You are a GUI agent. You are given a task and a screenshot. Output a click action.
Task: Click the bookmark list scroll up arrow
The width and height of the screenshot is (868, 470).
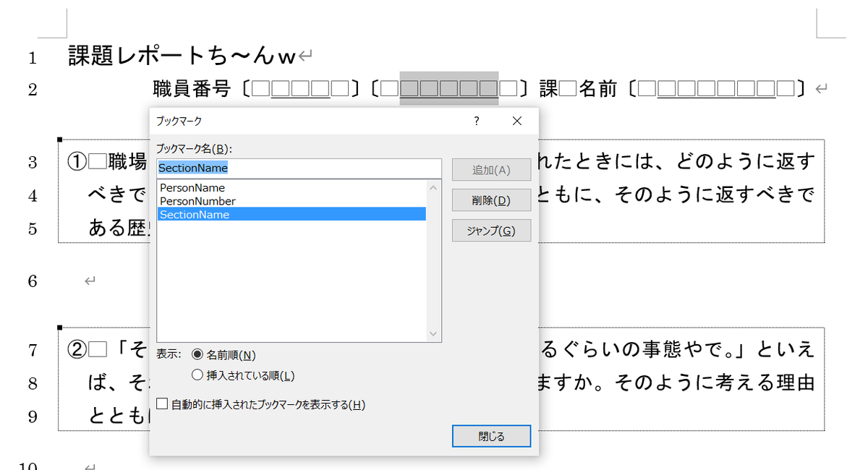(433, 187)
